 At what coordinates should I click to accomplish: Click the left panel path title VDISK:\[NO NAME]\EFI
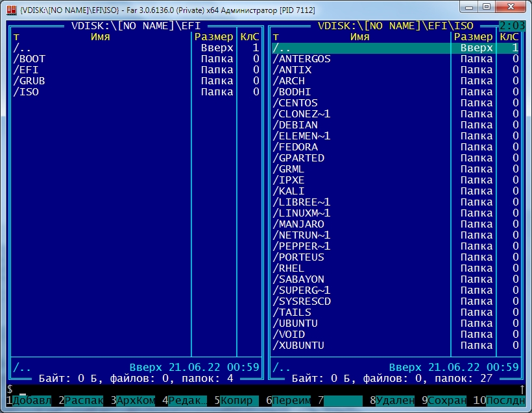[136, 26]
